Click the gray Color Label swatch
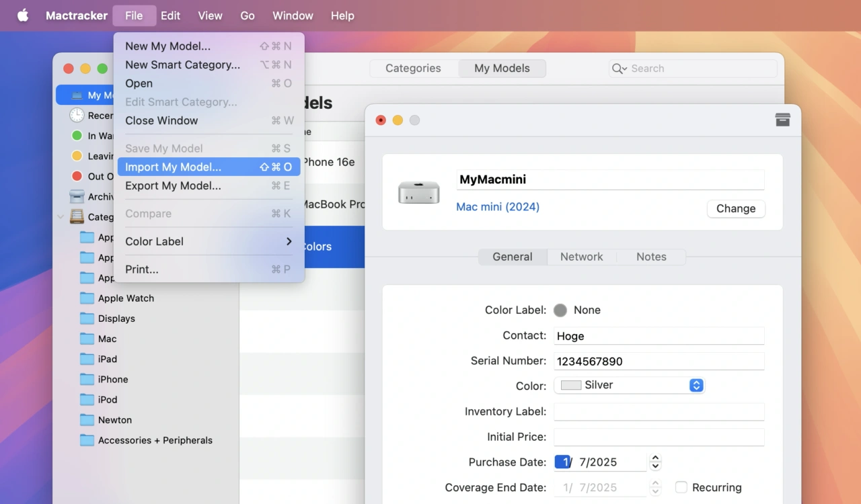 [x=560, y=310]
